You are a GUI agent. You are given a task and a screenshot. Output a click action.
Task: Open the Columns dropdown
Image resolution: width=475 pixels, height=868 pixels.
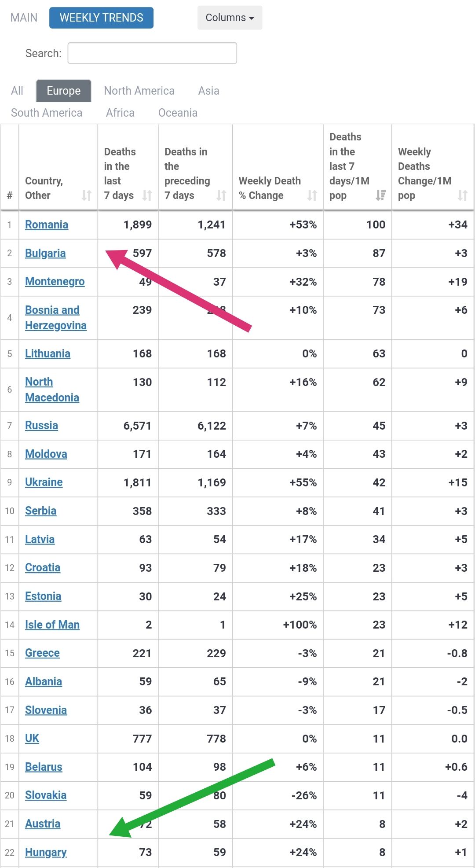230,18
